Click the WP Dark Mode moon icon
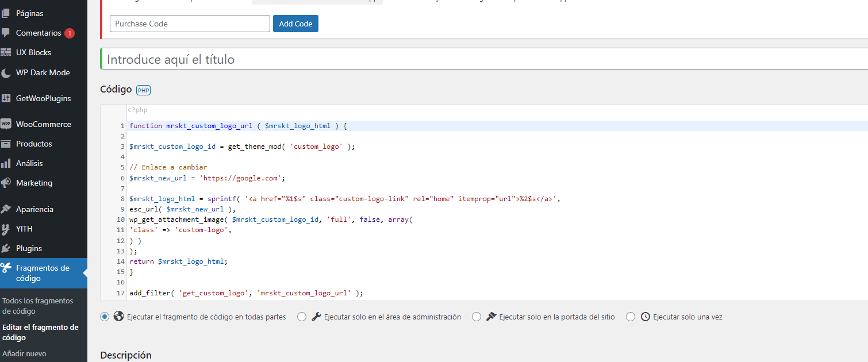Viewport: 868px width, 362px height. [6, 73]
